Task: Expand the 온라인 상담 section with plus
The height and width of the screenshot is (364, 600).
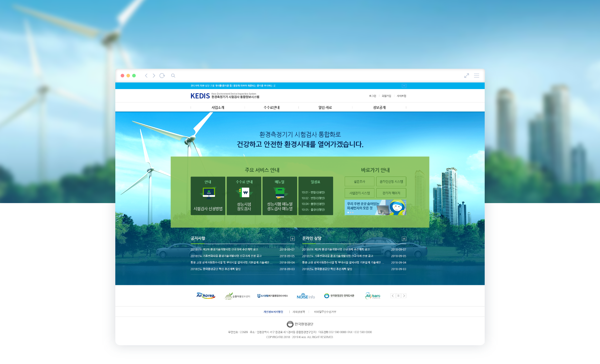Action: 404,239
